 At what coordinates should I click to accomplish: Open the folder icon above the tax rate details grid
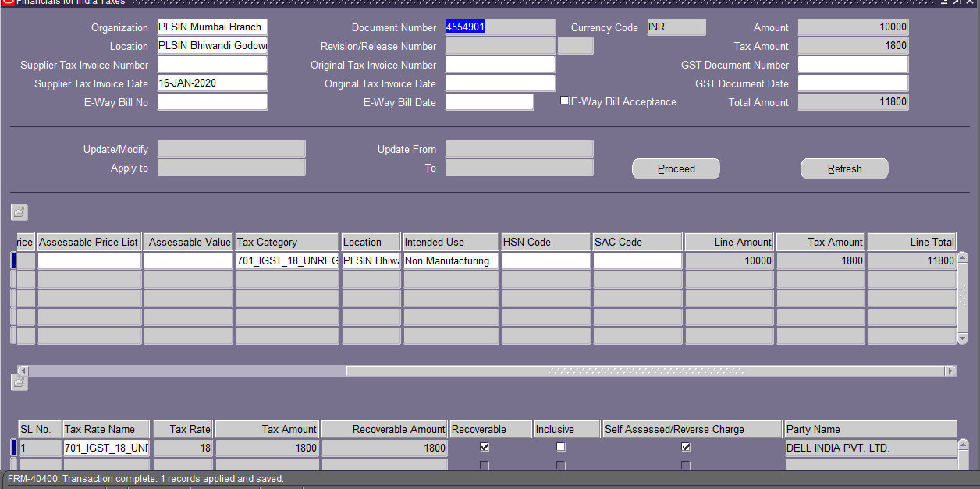19,381
